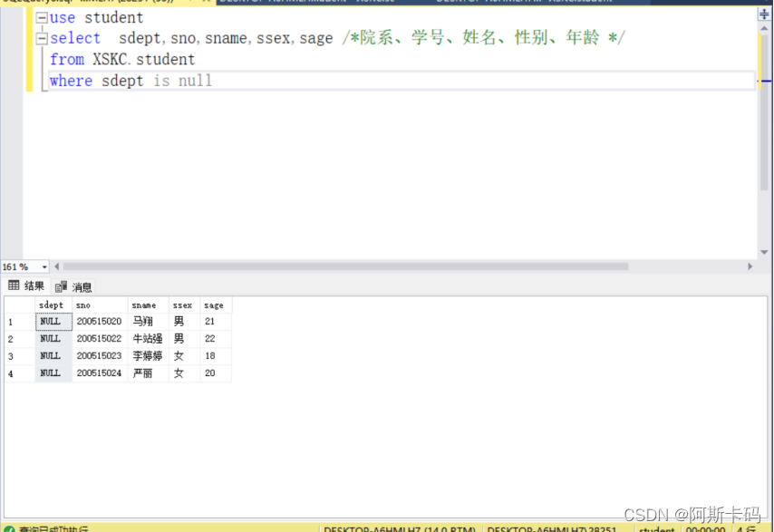
Task: Click cell 200515024 in sno column
Action: 100,373
